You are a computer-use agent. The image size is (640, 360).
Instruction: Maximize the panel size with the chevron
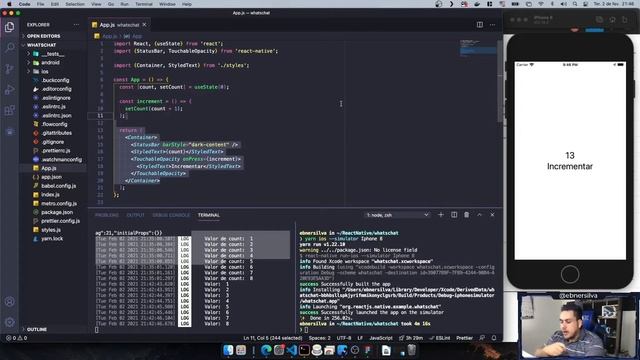tap(480, 215)
